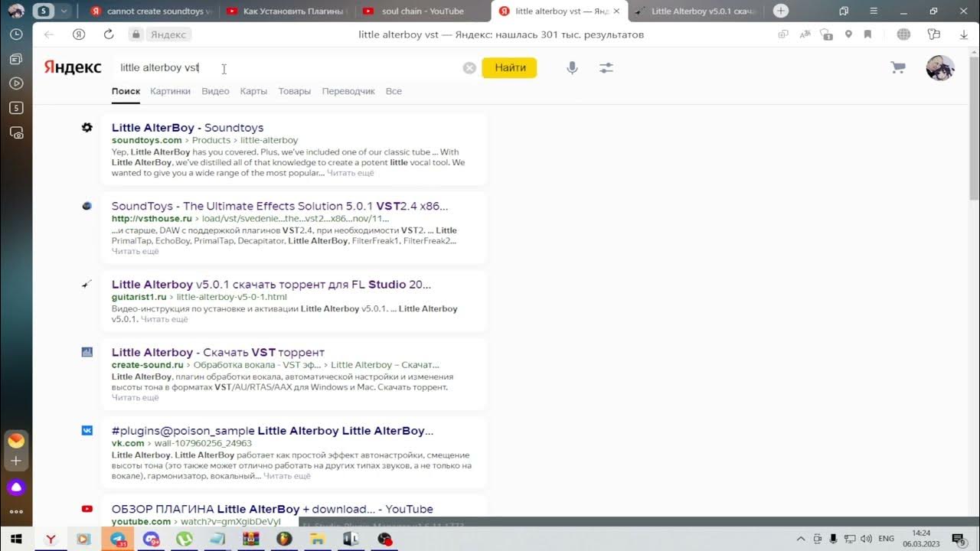This screenshot has height=551, width=980.
Task: Show hidden system tray icons
Action: (x=801, y=539)
